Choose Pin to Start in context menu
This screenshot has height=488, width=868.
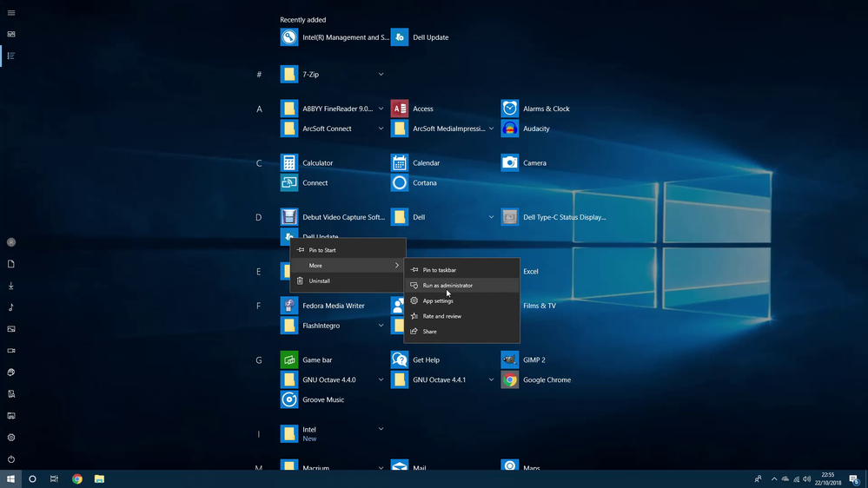point(348,250)
